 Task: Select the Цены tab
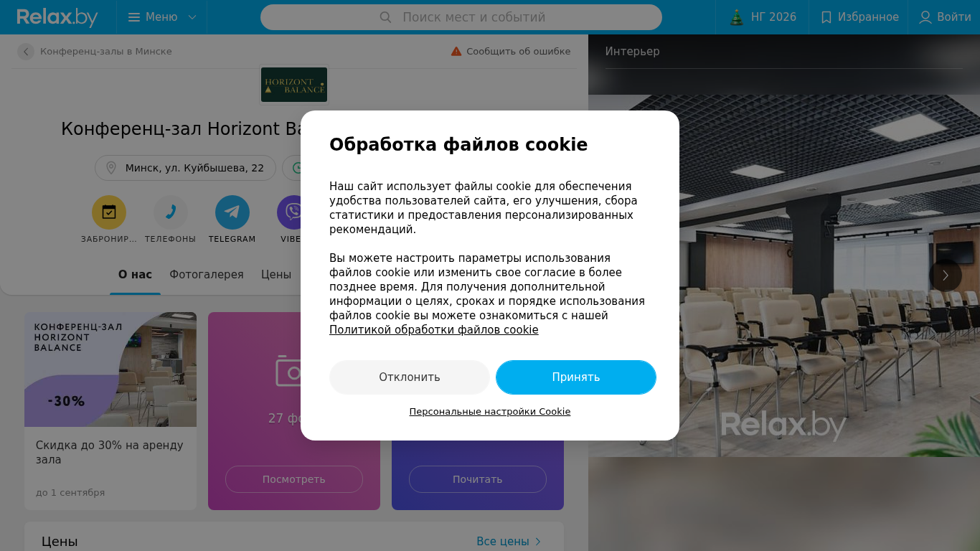(x=276, y=275)
